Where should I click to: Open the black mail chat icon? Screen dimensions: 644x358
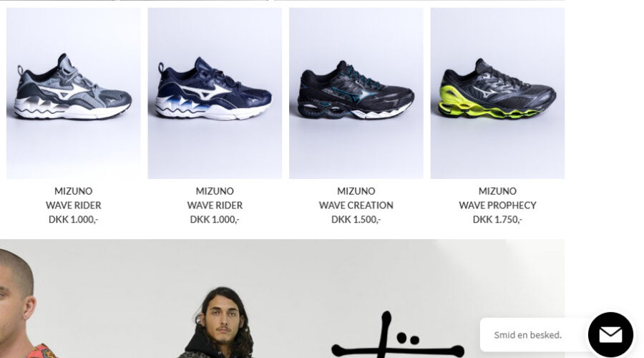pyautogui.click(x=610, y=334)
